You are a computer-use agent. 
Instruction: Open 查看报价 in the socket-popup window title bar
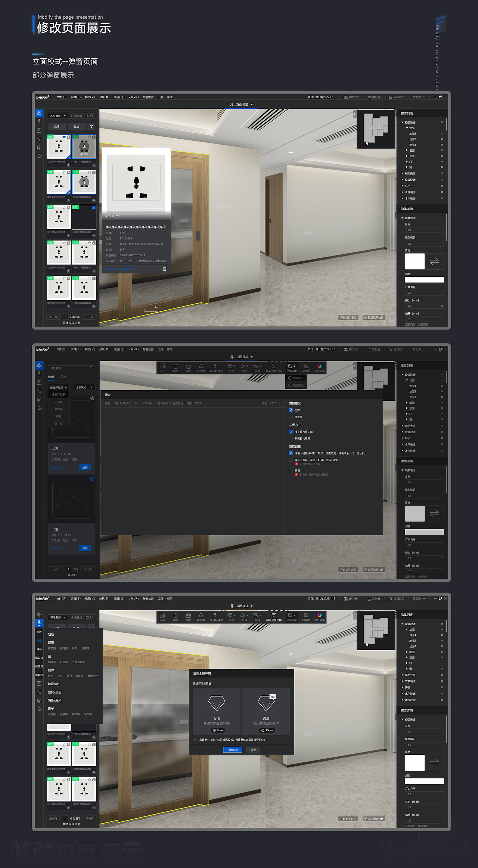351,97
